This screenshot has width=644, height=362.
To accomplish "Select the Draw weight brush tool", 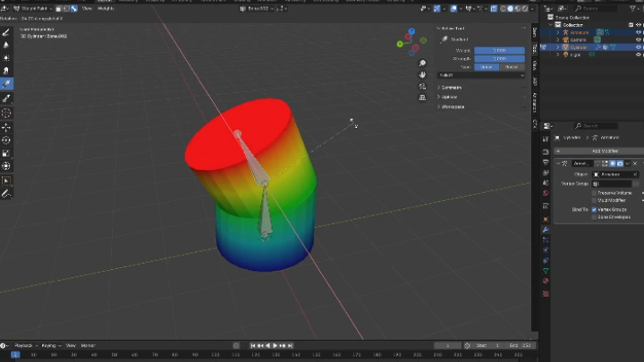I will [6, 32].
